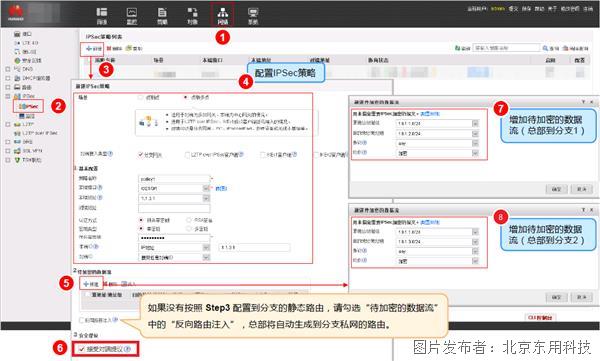Toggle the IKEv1 client checkbox

262,155
